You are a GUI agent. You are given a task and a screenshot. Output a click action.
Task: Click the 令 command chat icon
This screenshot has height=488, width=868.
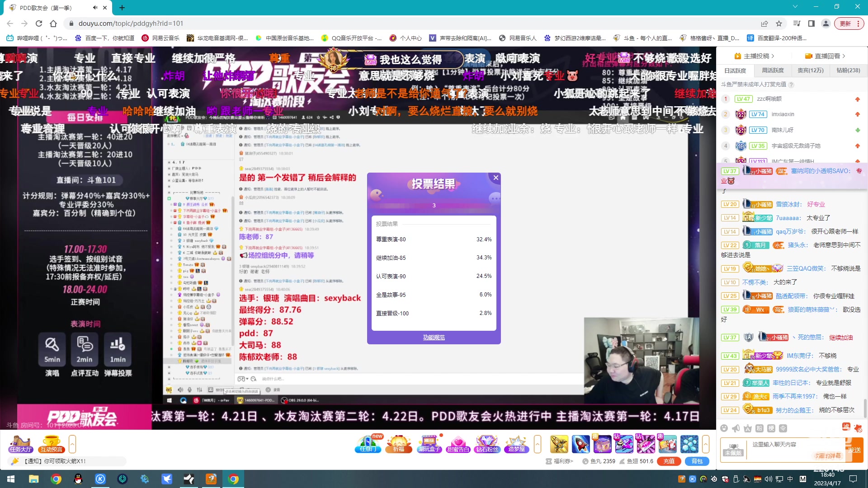[783, 428]
